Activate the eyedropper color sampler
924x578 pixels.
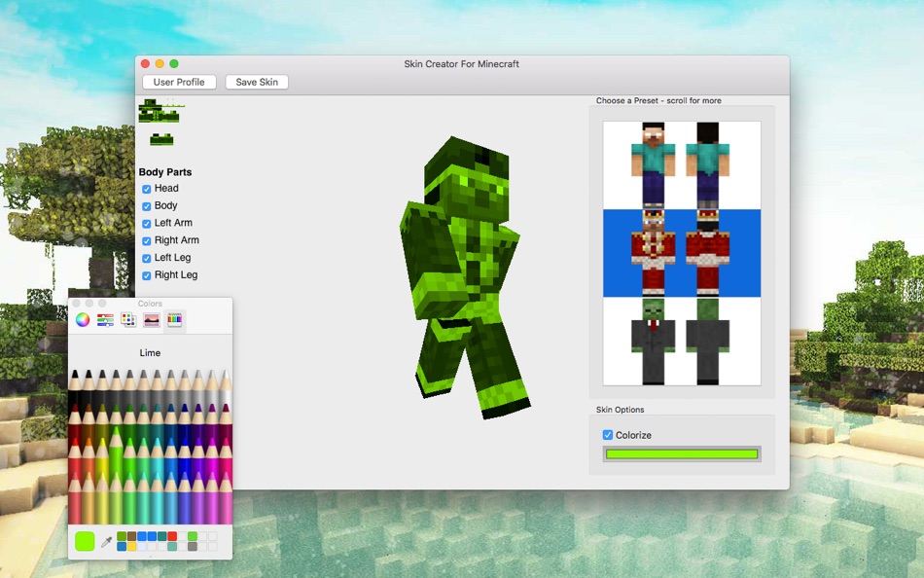(x=107, y=542)
